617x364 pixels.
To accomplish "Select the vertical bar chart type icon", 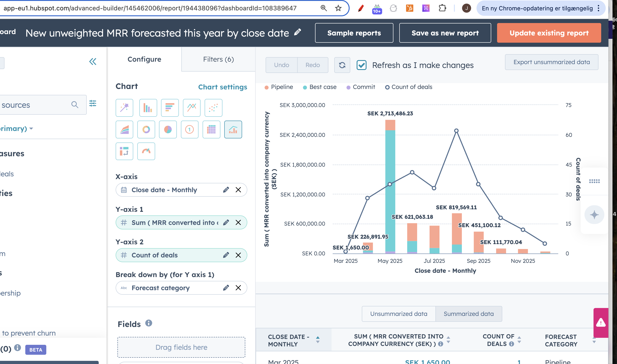I will [148, 108].
